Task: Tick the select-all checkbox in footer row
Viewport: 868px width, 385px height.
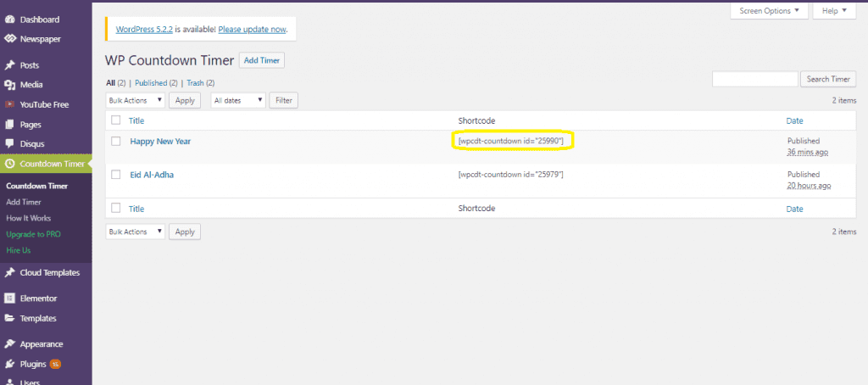Action: click(x=115, y=209)
